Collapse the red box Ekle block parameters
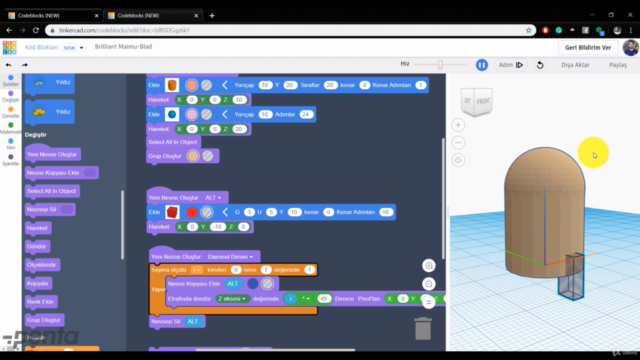 click(x=224, y=212)
